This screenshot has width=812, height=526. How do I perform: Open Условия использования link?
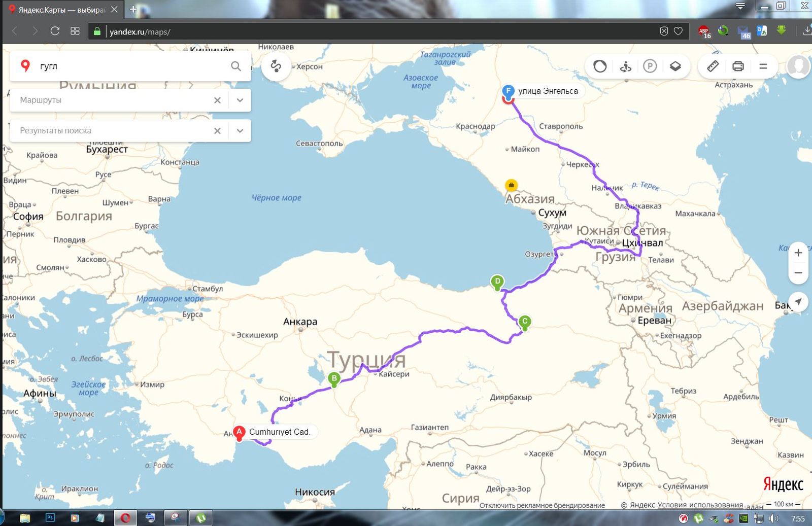click(x=700, y=505)
